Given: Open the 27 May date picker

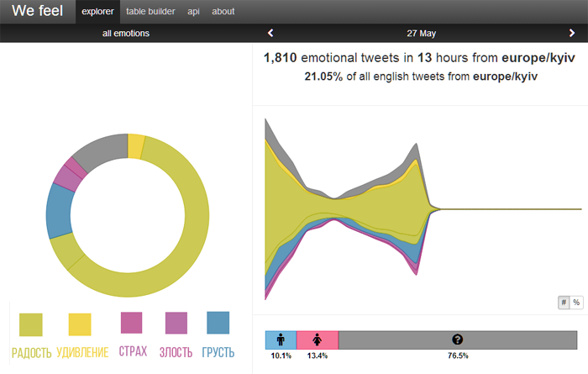Looking at the screenshot, I should click(421, 34).
